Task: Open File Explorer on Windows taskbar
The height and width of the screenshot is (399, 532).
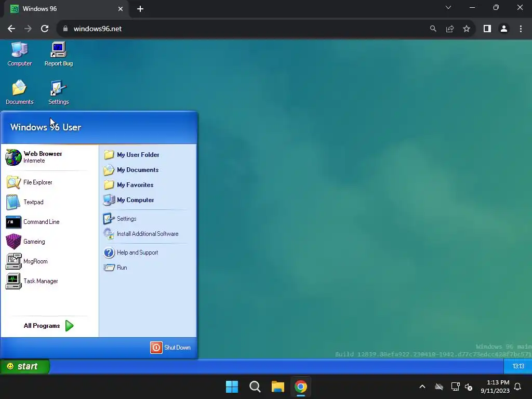Action: pos(278,387)
